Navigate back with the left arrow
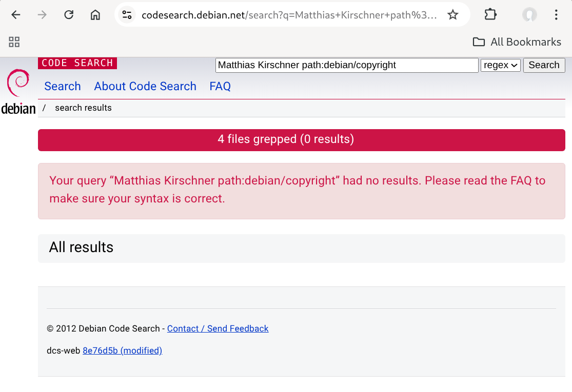This screenshot has width=572, height=392. [x=15, y=15]
